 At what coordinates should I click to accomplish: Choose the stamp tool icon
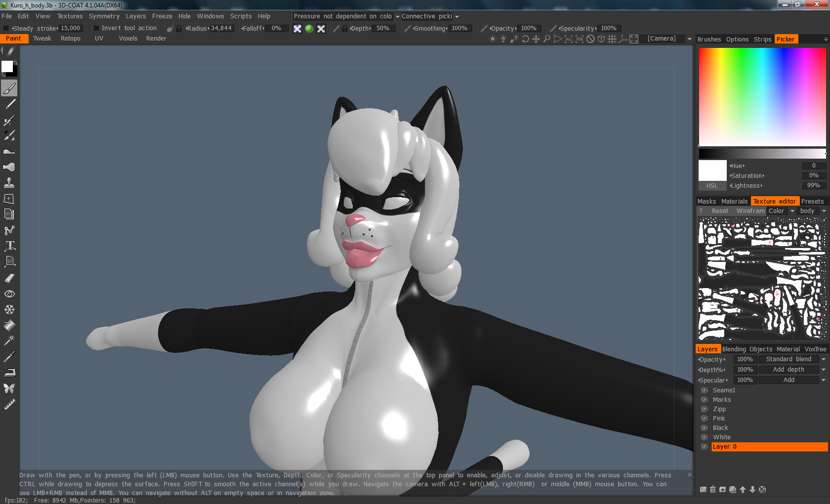9,183
